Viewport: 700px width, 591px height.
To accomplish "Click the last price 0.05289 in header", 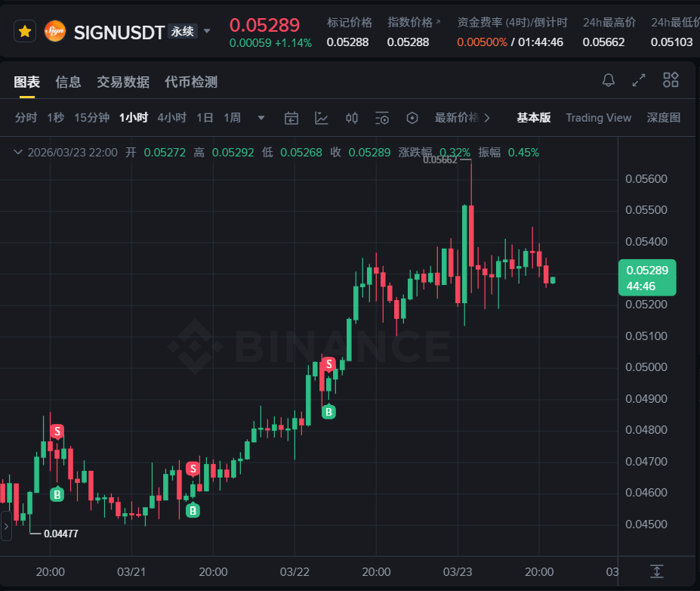I will (x=264, y=25).
